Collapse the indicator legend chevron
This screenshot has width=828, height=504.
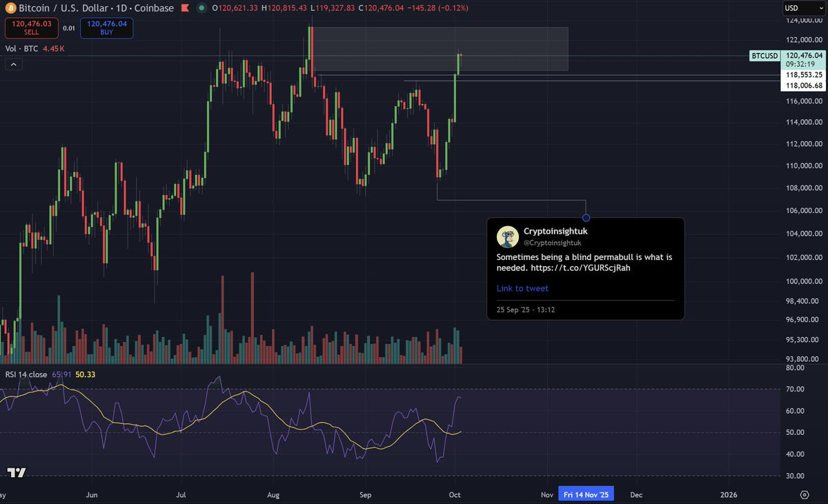[13, 64]
